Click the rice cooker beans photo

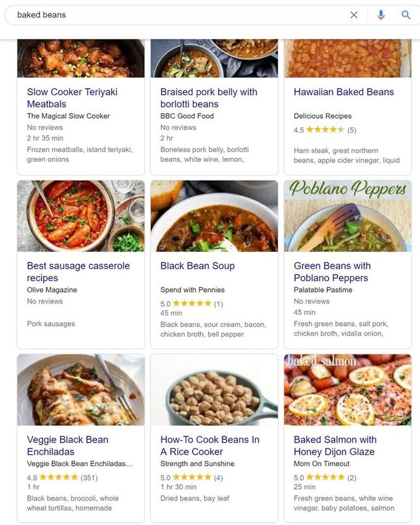(x=214, y=390)
